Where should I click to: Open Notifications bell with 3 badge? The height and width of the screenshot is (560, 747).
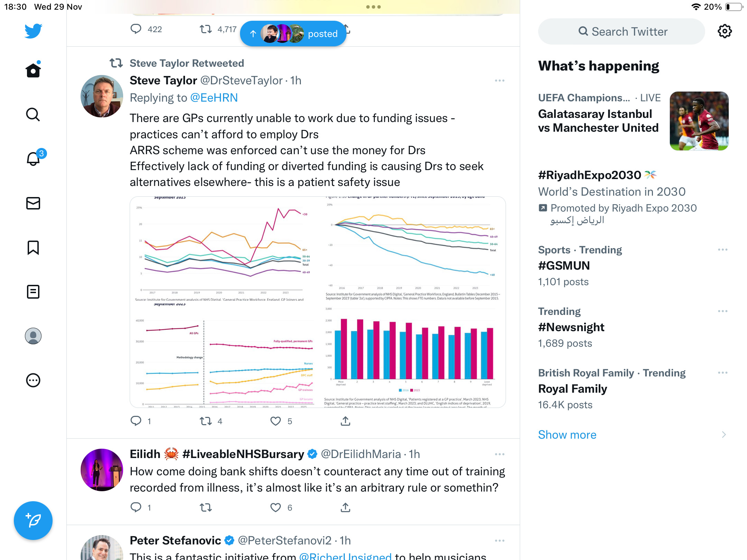coord(34,158)
